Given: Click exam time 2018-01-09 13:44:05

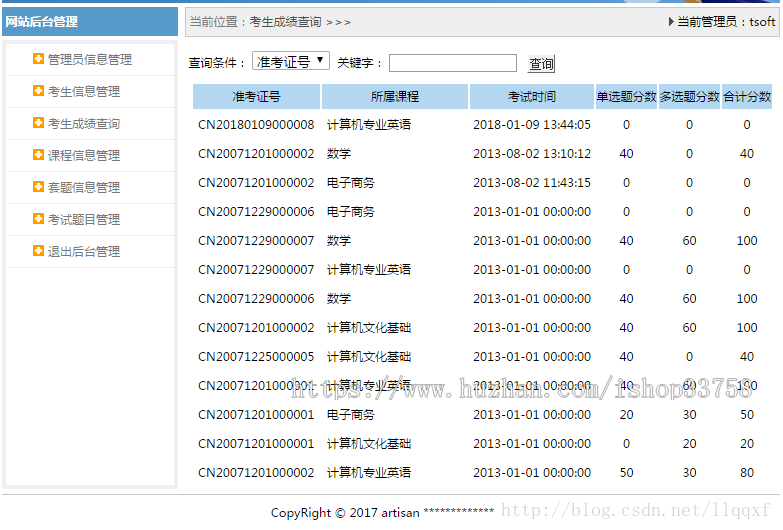Looking at the screenshot, I should pyautogui.click(x=532, y=124).
